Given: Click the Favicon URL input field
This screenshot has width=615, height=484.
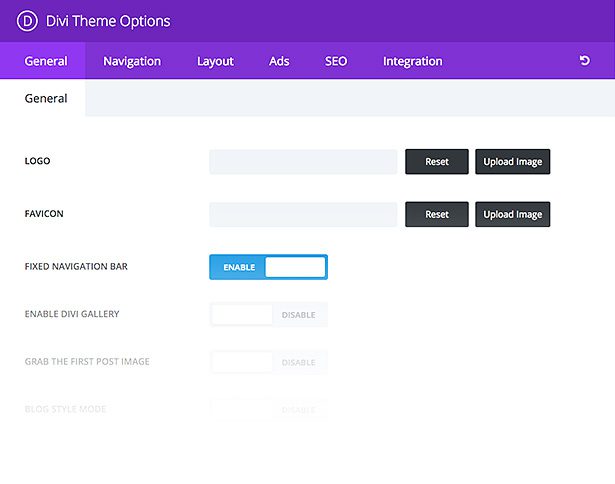Looking at the screenshot, I should 303,214.
